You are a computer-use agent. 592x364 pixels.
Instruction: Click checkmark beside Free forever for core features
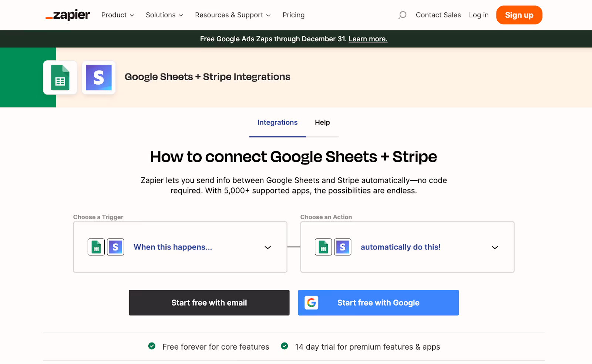point(152,346)
